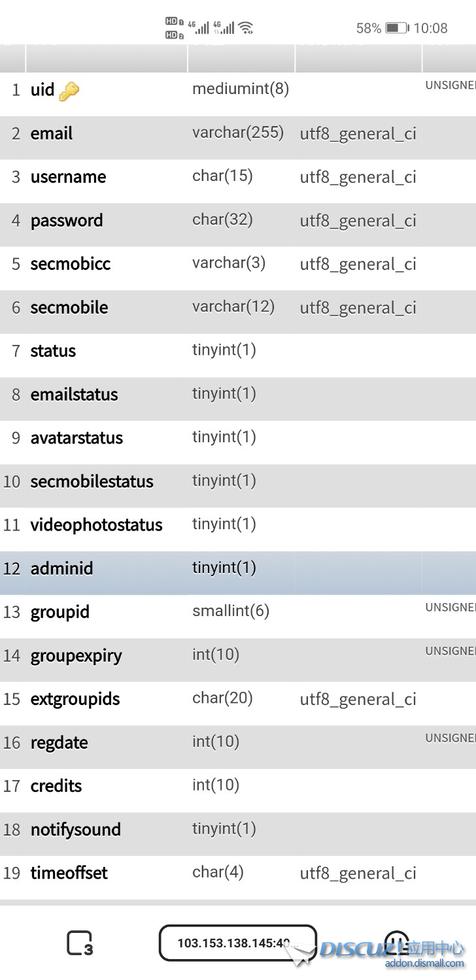Select the email column name

point(51,133)
